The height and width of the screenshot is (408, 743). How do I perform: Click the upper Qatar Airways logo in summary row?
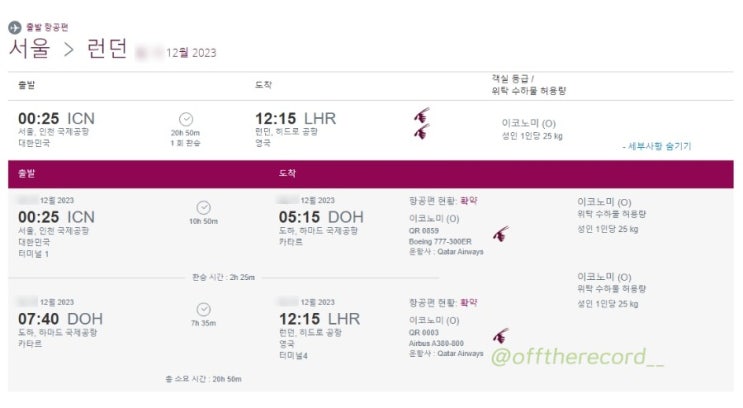pos(421,117)
